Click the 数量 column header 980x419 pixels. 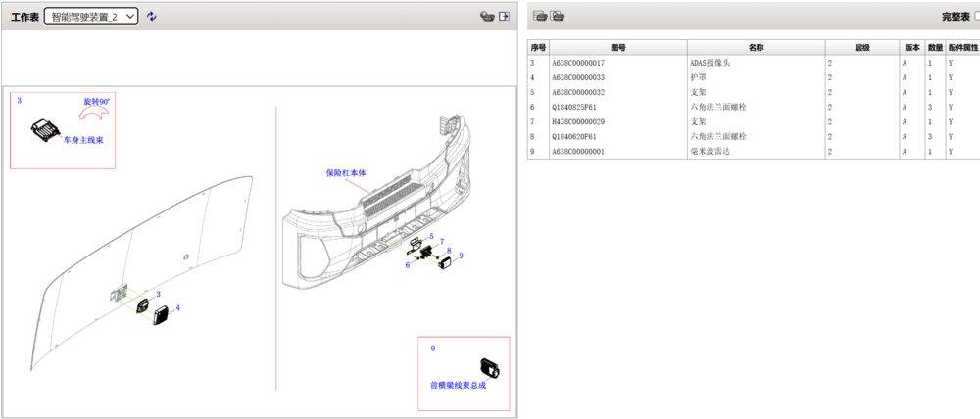(x=935, y=47)
